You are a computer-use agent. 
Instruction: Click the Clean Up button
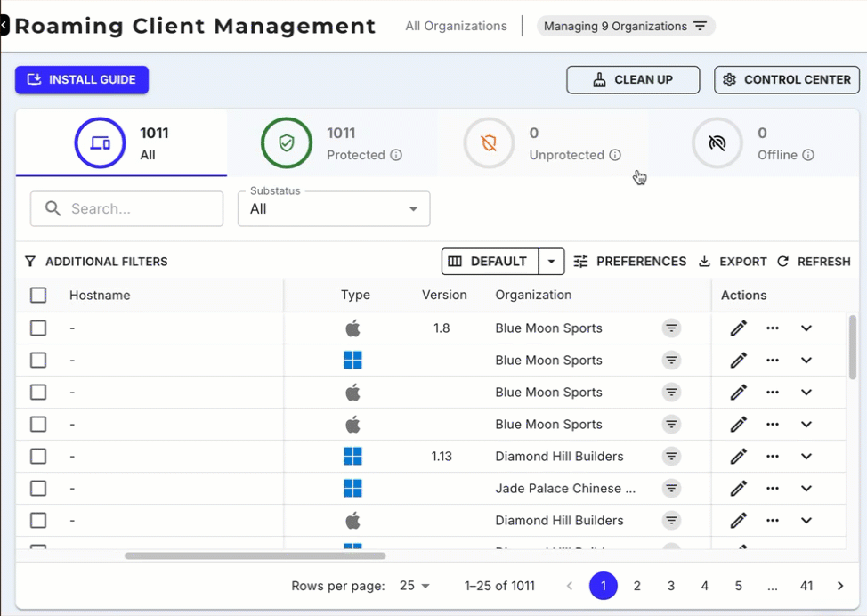coord(633,79)
